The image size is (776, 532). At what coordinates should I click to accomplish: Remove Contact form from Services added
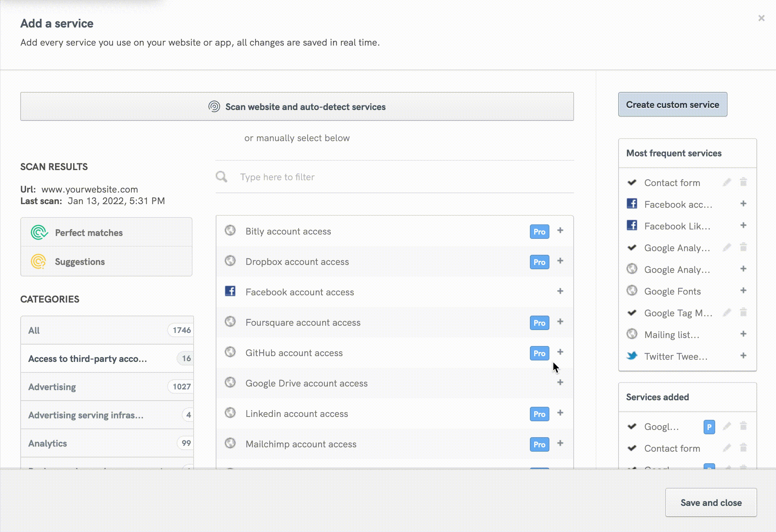pos(743,448)
